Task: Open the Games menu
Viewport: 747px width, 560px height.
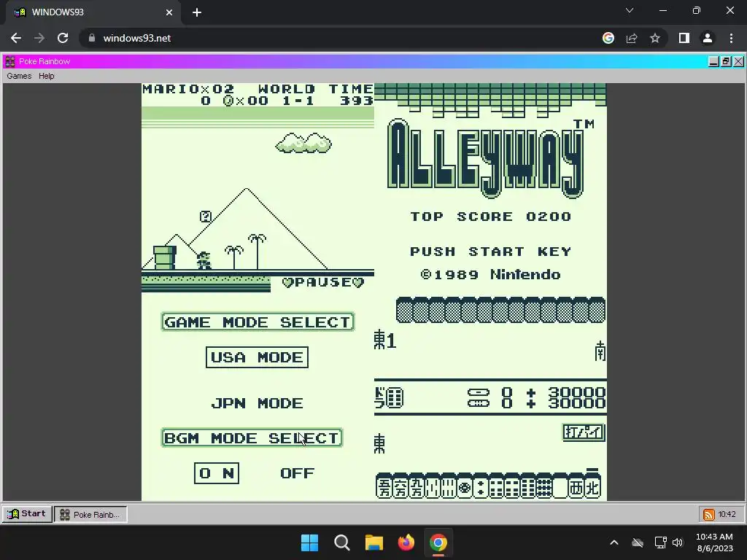Action: pyautogui.click(x=19, y=76)
